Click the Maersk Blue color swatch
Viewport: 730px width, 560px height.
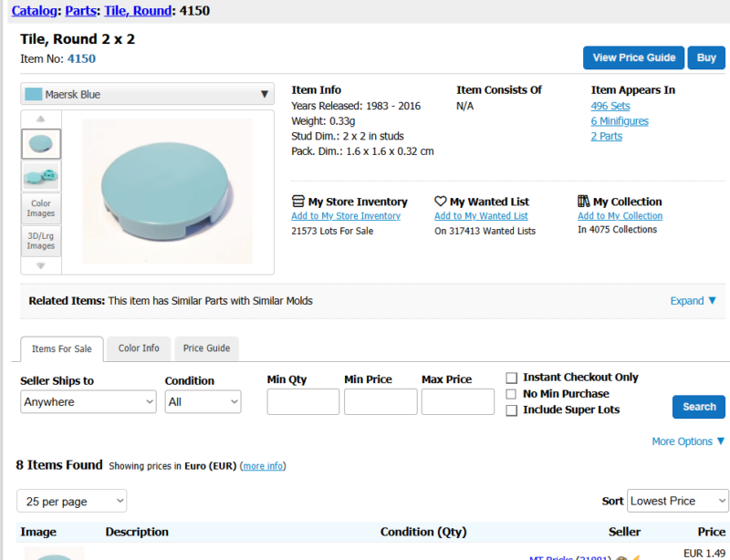33,95
